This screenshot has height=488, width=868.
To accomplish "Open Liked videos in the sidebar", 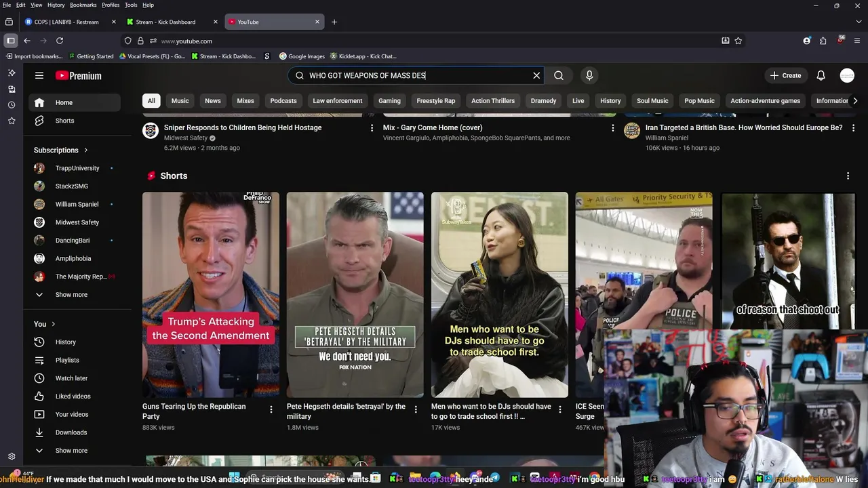I will (75, 396).
